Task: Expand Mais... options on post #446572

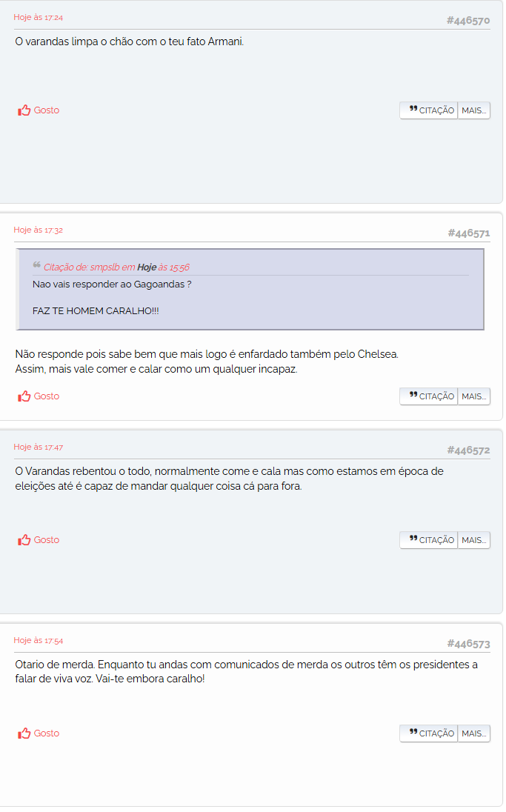Action: (x=474, y=540)
